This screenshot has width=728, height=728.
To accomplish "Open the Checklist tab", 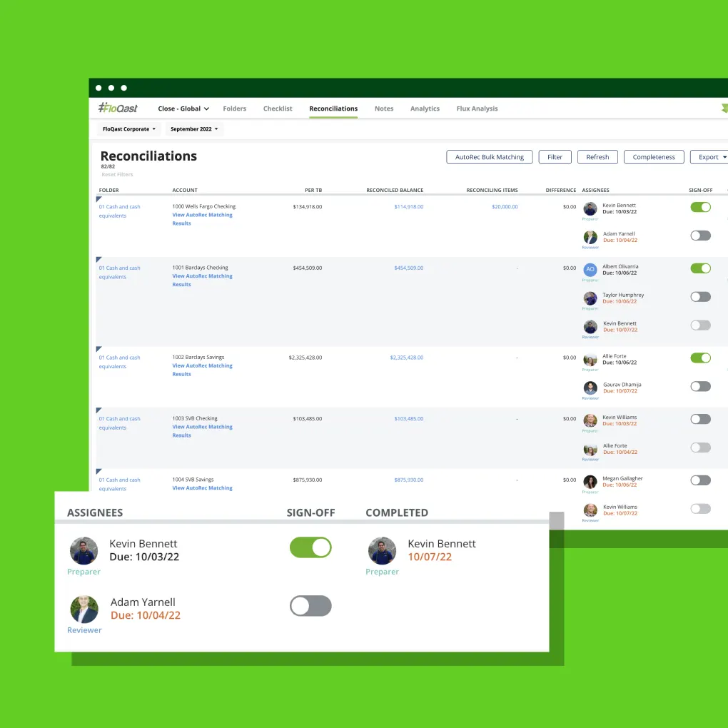I will click(x=278, y=108).
